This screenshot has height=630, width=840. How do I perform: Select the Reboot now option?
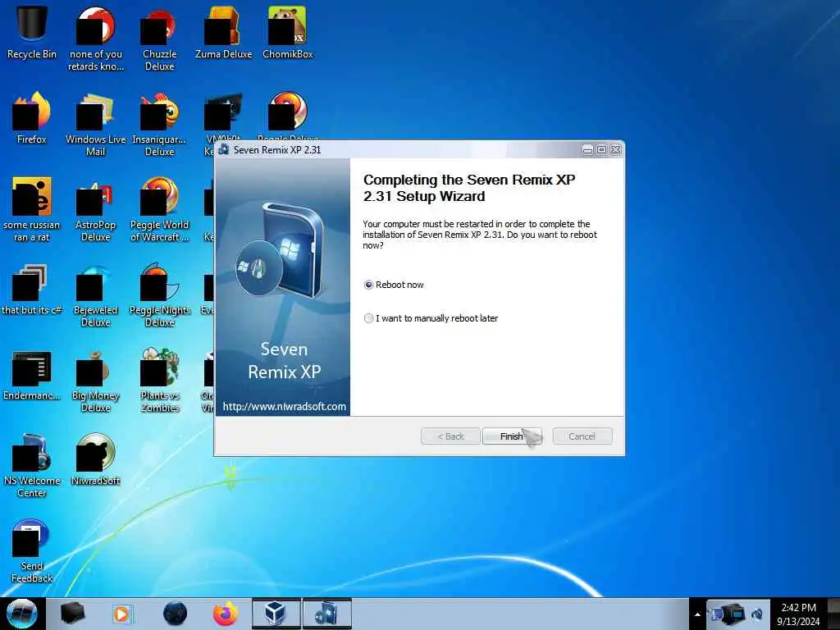tap(394, 285)
